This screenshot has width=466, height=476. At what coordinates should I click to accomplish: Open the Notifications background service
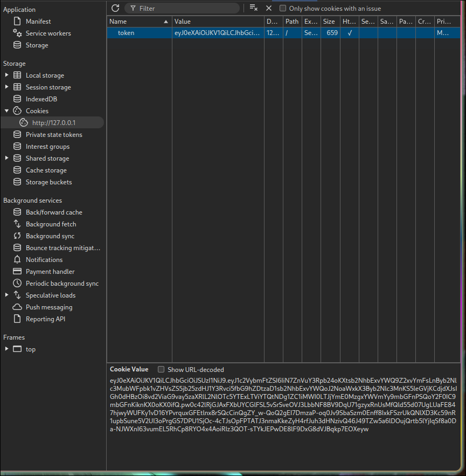pyautogui.click(x=44, y=260)
